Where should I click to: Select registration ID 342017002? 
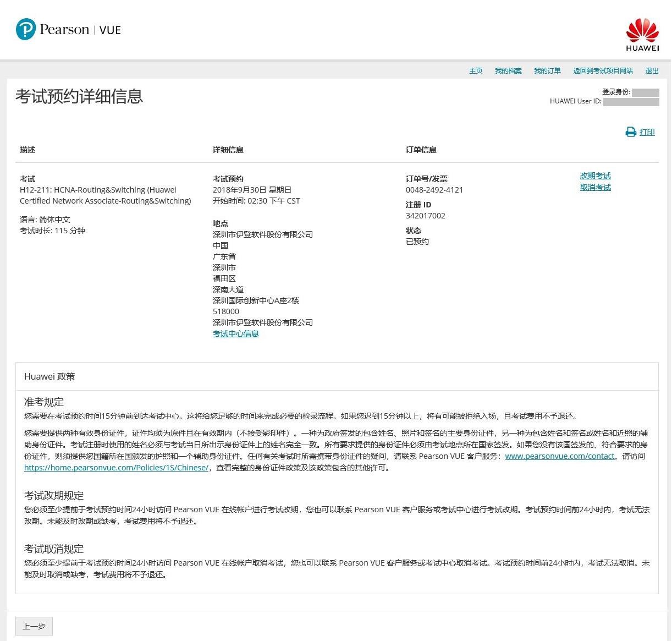pyautogui.click(x=426, y=216)
